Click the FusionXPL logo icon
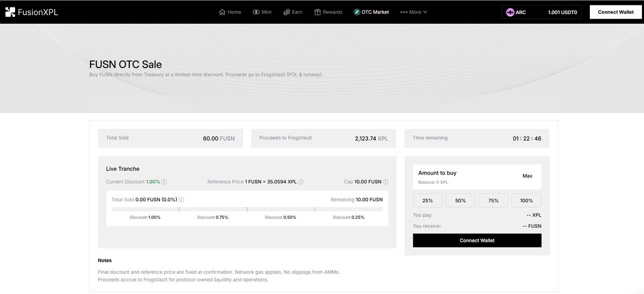 [x=10, y=12]
